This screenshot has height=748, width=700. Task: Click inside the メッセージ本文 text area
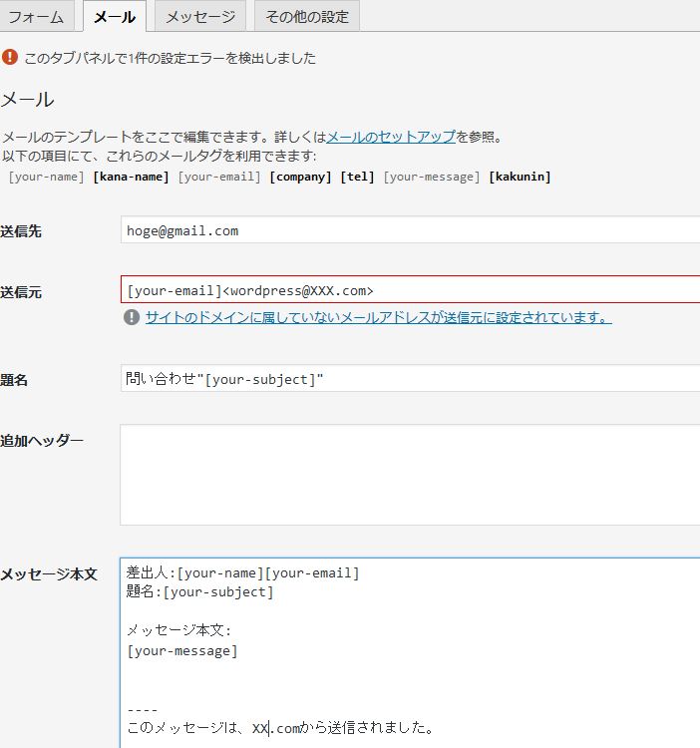coord(410,652)
